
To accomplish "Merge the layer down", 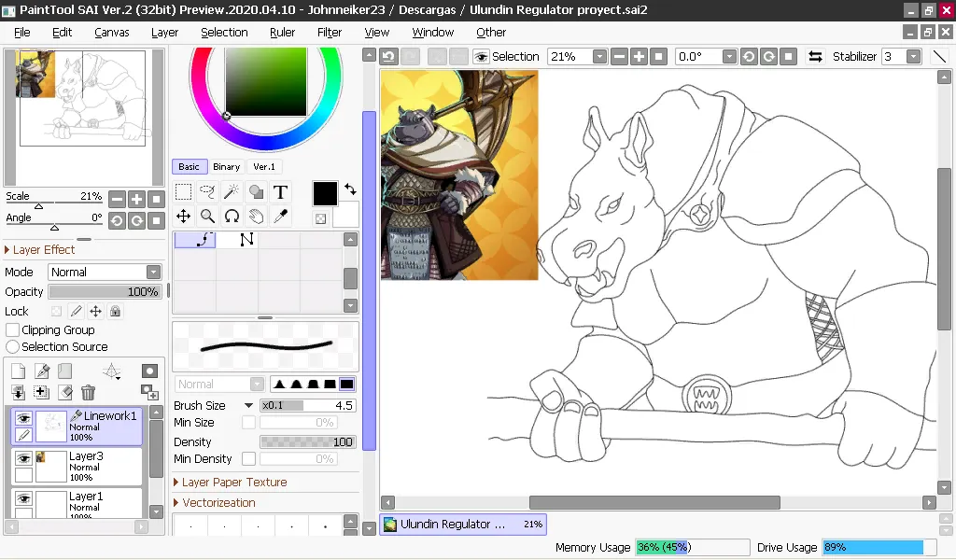I will coord(19,392).
